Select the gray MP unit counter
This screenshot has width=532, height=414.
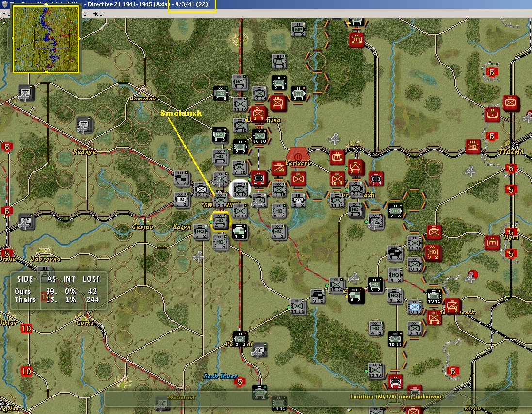[298, 30]
